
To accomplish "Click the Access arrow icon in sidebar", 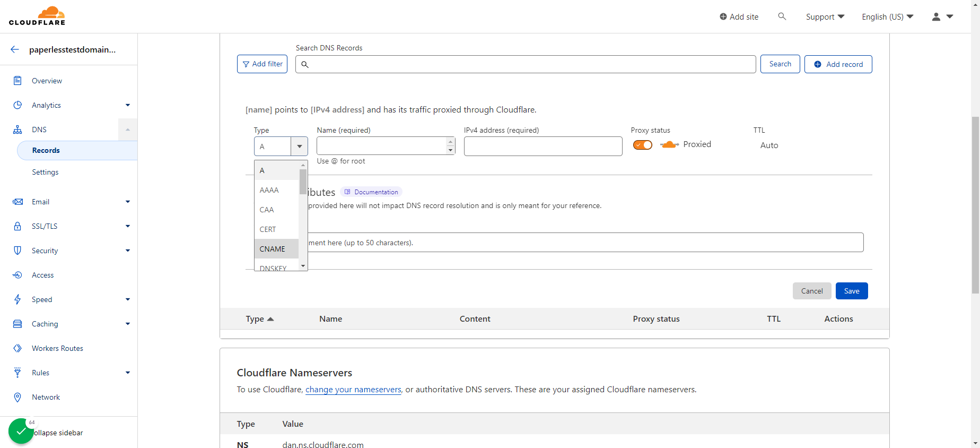I will 17,275.
